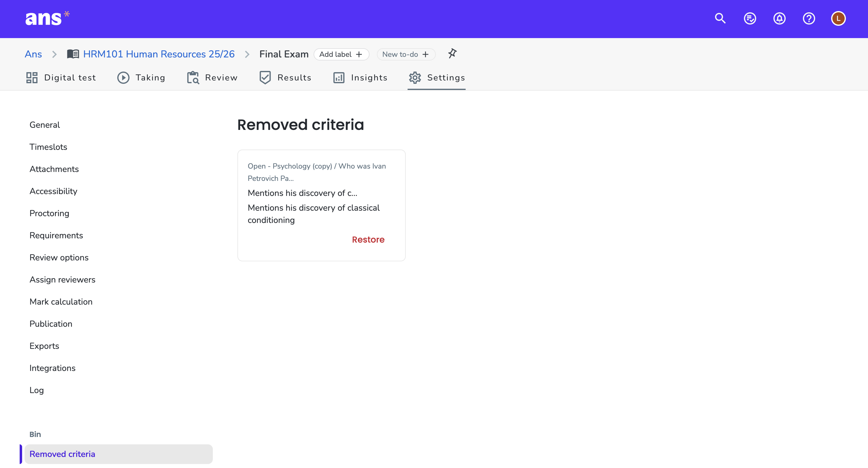Viewport: 868px width, 468px height.
Task: Switch to the Review tab
Action: click(x=212, y=77)
